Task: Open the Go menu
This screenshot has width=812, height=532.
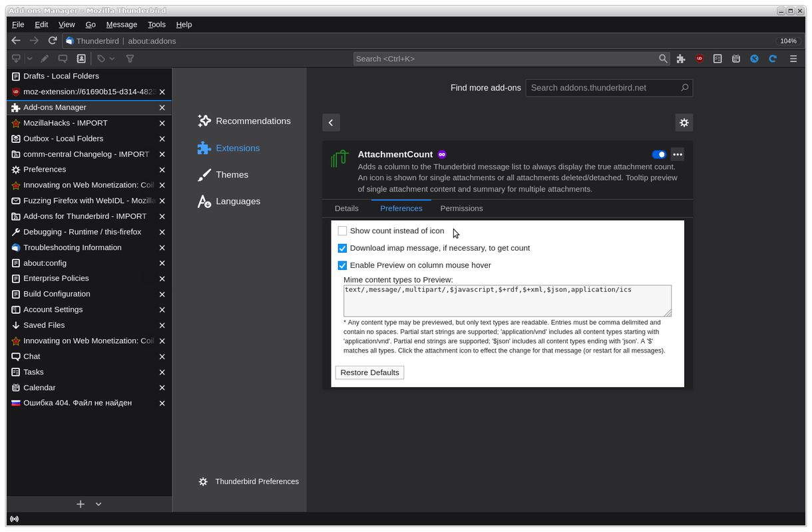Action: coord(91,25)
